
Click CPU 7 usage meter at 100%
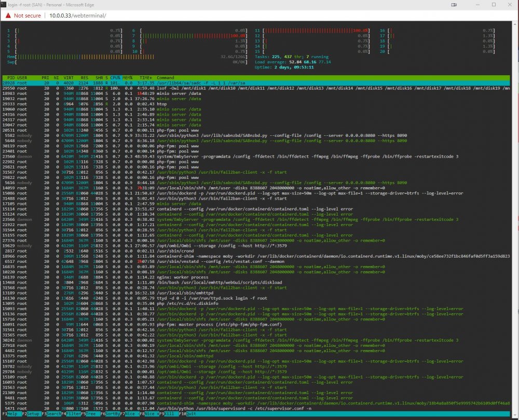[x=189, y=36]
